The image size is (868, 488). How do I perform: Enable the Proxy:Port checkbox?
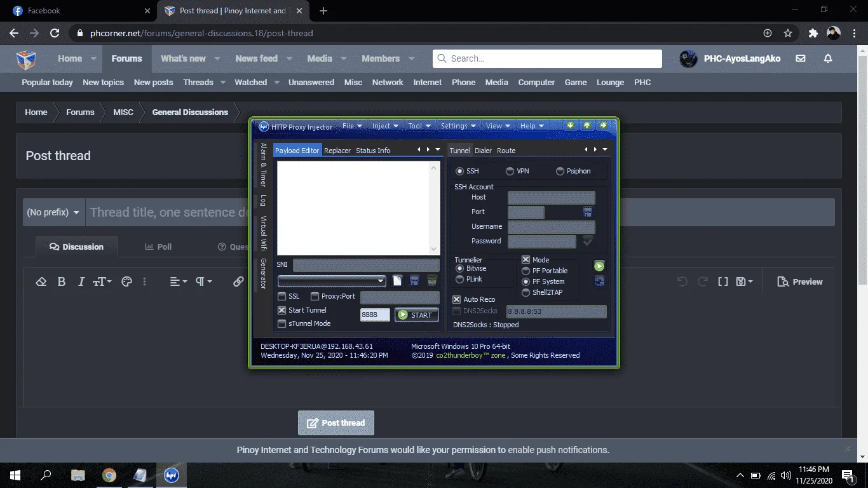[x=315, y=296]
